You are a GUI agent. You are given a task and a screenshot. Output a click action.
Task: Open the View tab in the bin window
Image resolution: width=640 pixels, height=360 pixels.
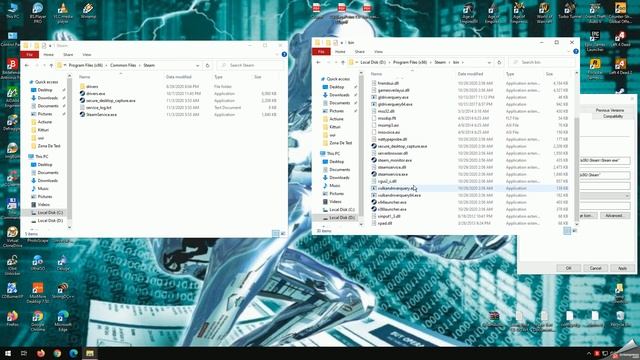coord(378,52)
